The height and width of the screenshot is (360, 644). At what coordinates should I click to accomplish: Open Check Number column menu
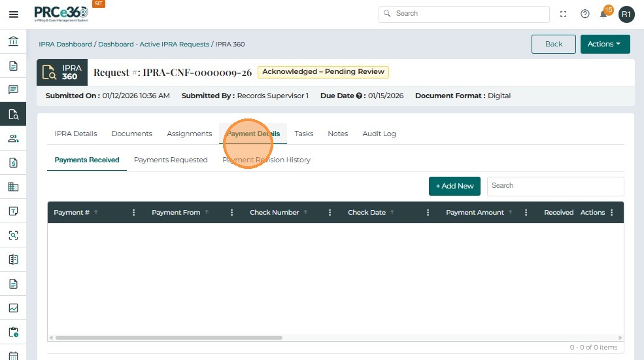coord(330,213)
